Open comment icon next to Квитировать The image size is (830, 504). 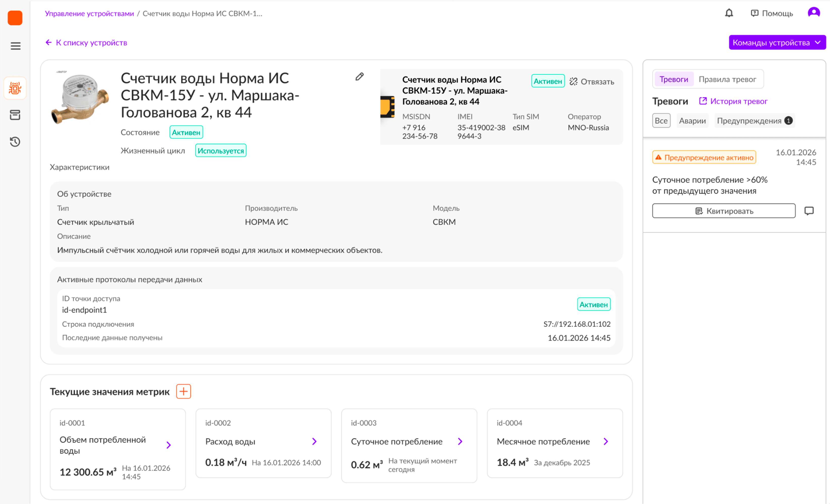coord(809,211)
